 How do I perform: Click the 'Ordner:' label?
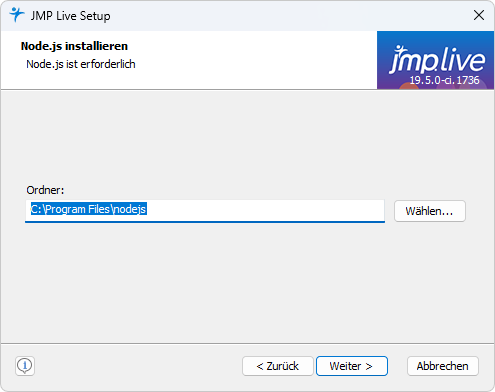[45, 190]
